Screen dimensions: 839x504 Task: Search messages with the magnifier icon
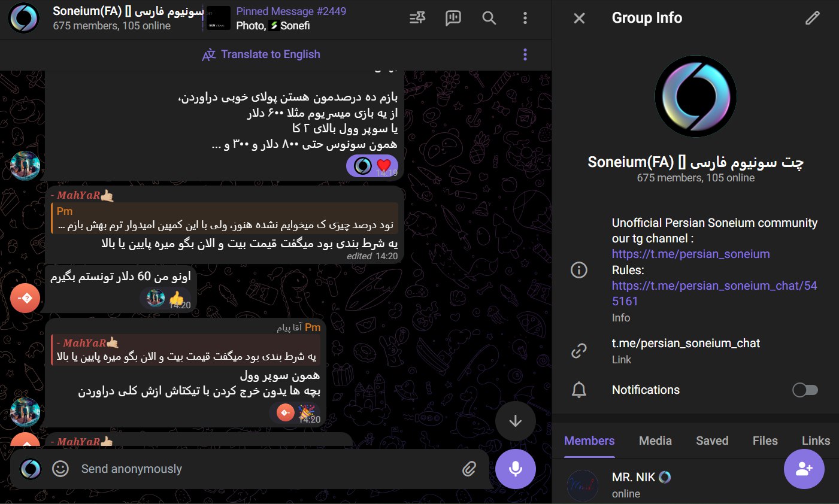tap(489, 18)
